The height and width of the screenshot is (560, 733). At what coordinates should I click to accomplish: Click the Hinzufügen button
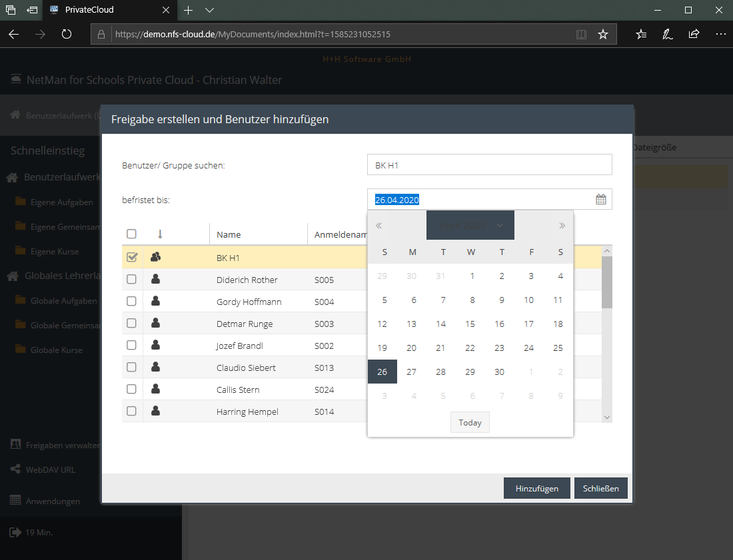536,488
